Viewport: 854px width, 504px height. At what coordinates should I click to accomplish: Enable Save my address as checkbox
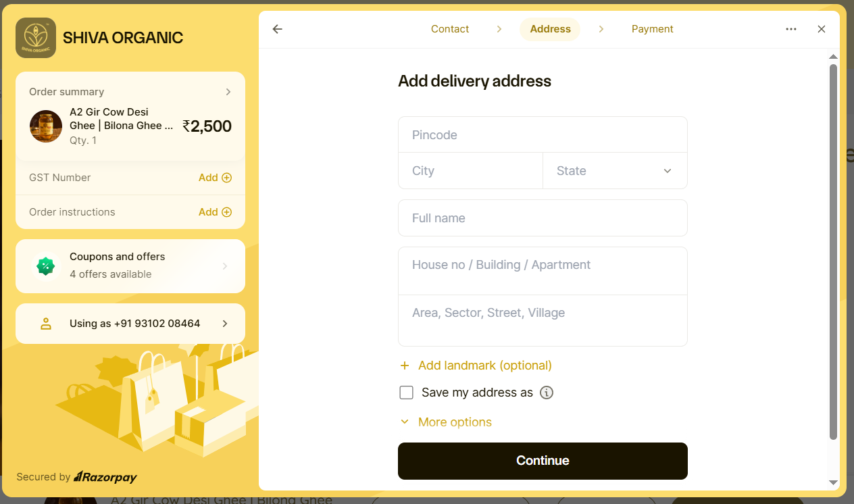click(406, 393)
